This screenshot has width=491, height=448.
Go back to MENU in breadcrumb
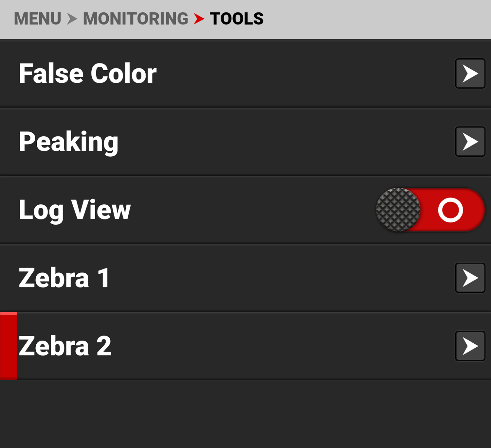(x=37, y=19)
